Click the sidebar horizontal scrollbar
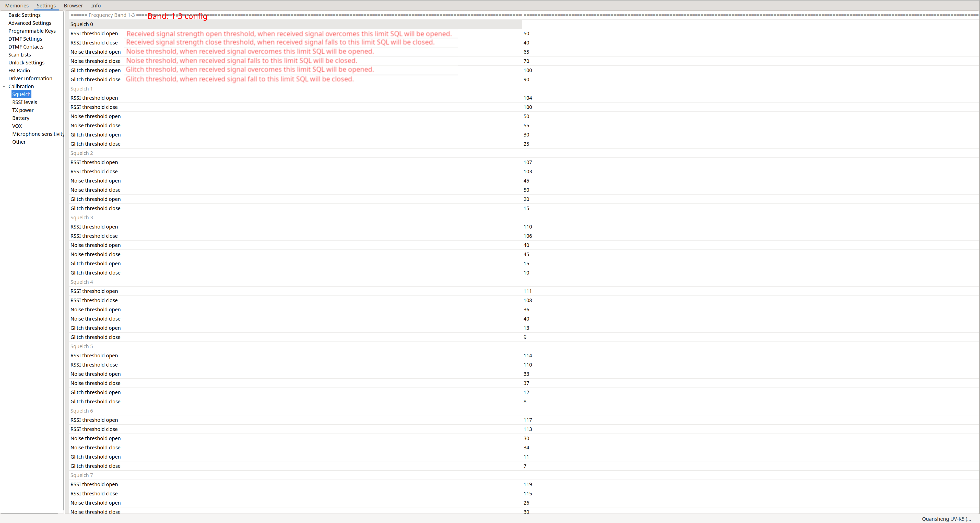980x523 pixels. click(x=30, y=513)
